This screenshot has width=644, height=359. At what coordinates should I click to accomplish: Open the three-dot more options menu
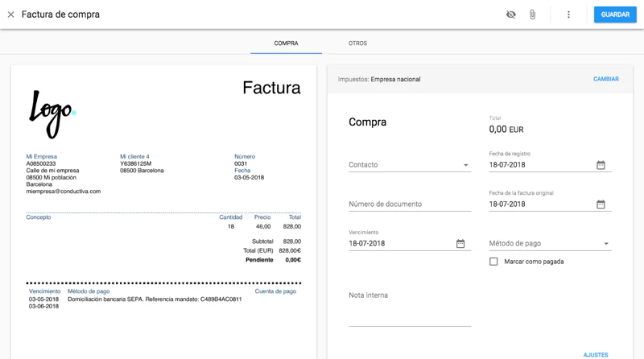568,14
